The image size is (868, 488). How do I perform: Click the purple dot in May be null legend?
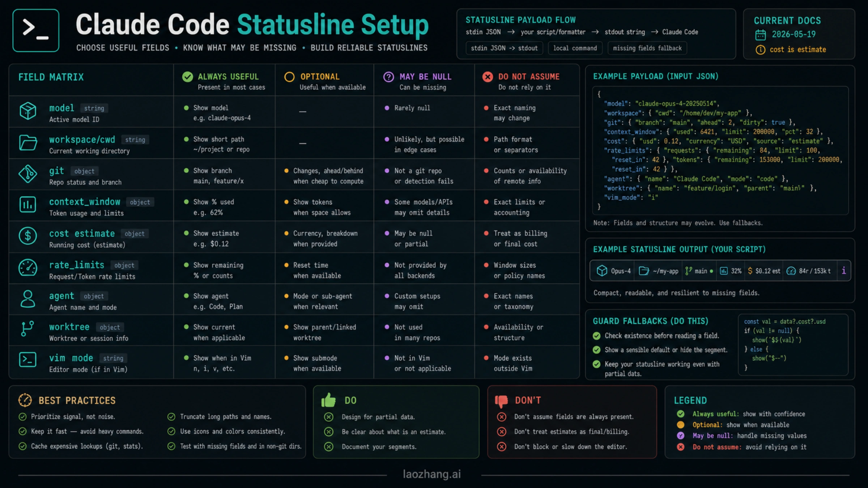click(681, 436)
